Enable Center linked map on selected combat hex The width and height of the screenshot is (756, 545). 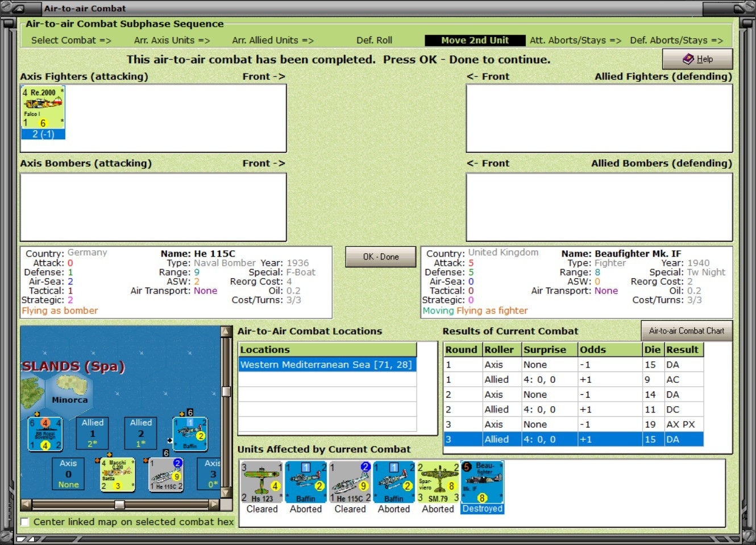tap(25, 522)
